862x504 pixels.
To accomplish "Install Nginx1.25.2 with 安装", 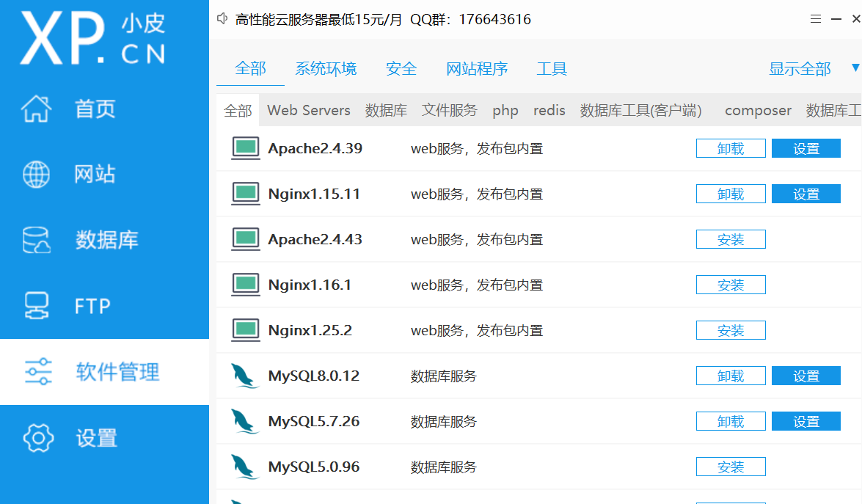I will pos(731,330).
